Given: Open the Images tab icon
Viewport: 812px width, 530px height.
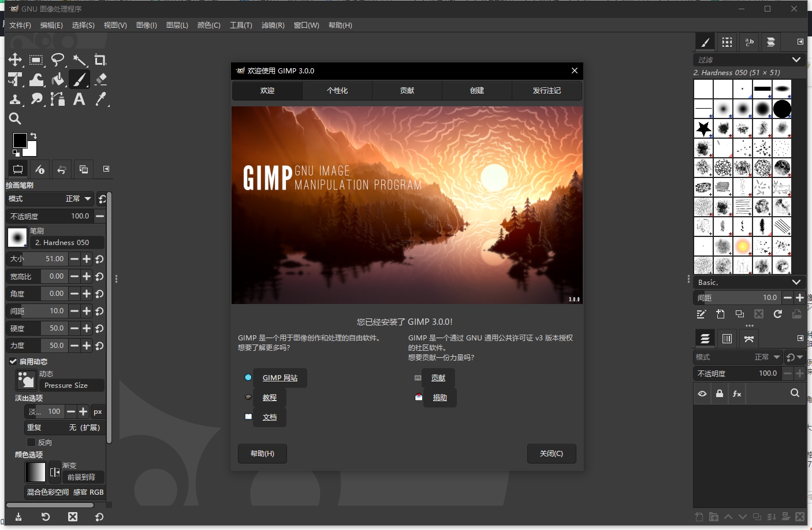Looking at the screenshot, I should [x=83, y=169].
